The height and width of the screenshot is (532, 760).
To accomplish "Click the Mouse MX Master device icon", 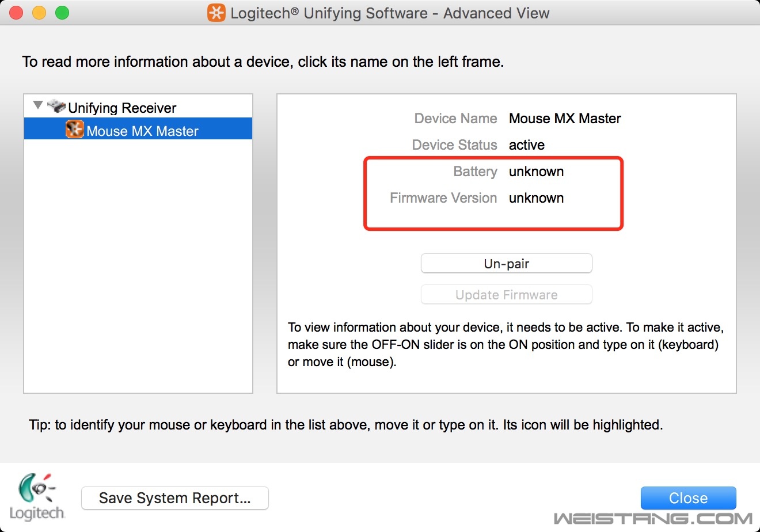I will click(74, 129).
